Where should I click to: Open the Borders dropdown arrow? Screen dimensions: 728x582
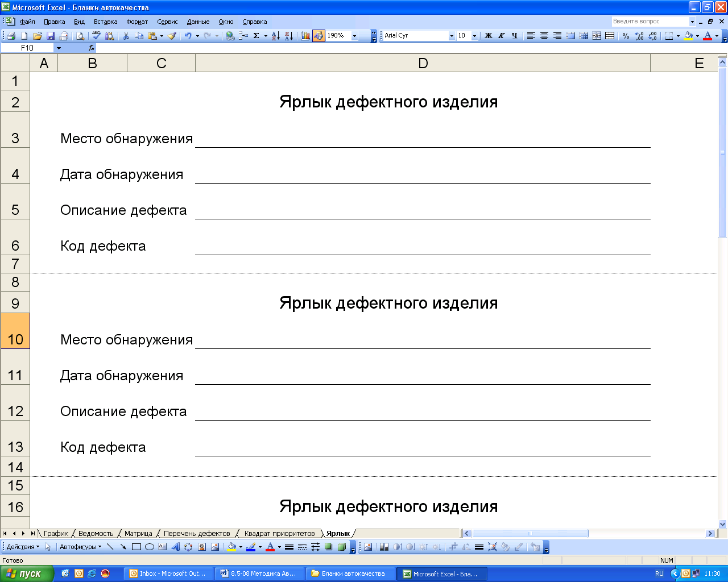[x=678, y=36]
